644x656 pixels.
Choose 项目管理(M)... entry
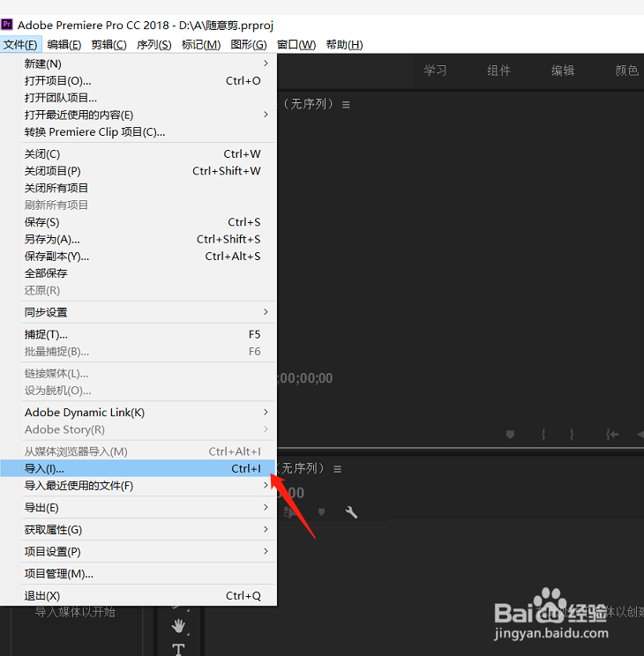pos(139,574)
